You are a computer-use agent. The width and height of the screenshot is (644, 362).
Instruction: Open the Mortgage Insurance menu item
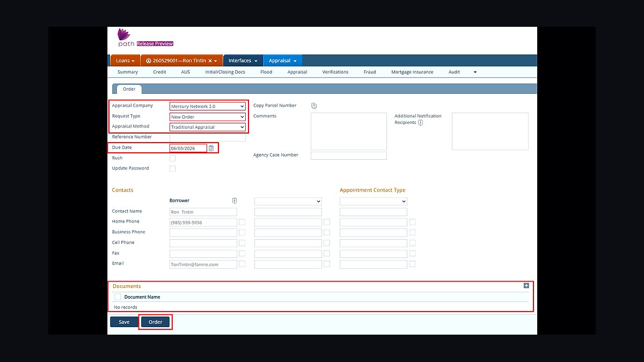pos(412,72)
